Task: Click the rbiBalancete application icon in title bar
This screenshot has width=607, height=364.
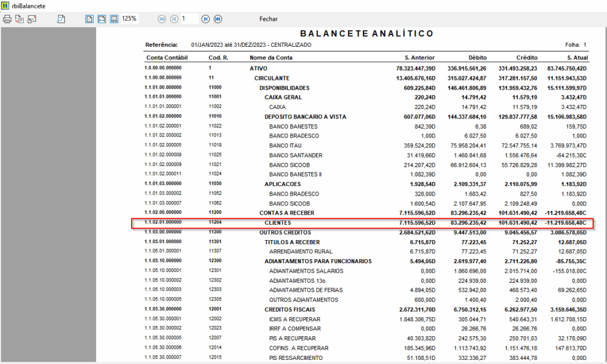Action: click(5, 5)
